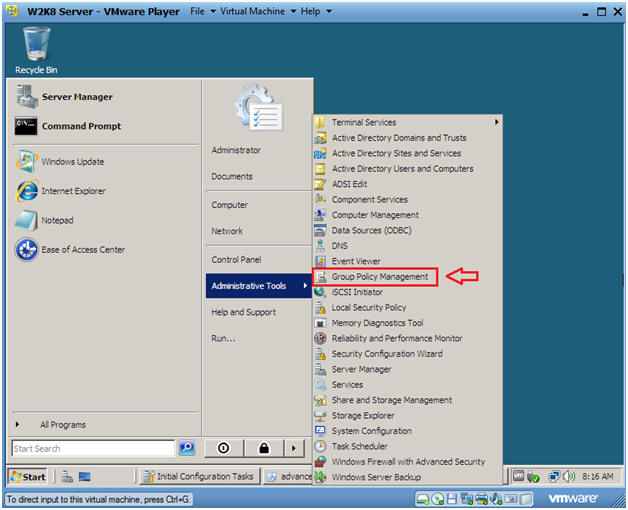Open Windows Update shortcut

60,162
